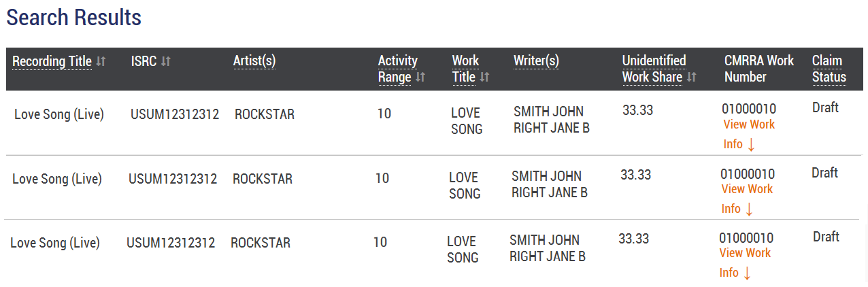Click ISRC USUM12312312 in first row

175,114
